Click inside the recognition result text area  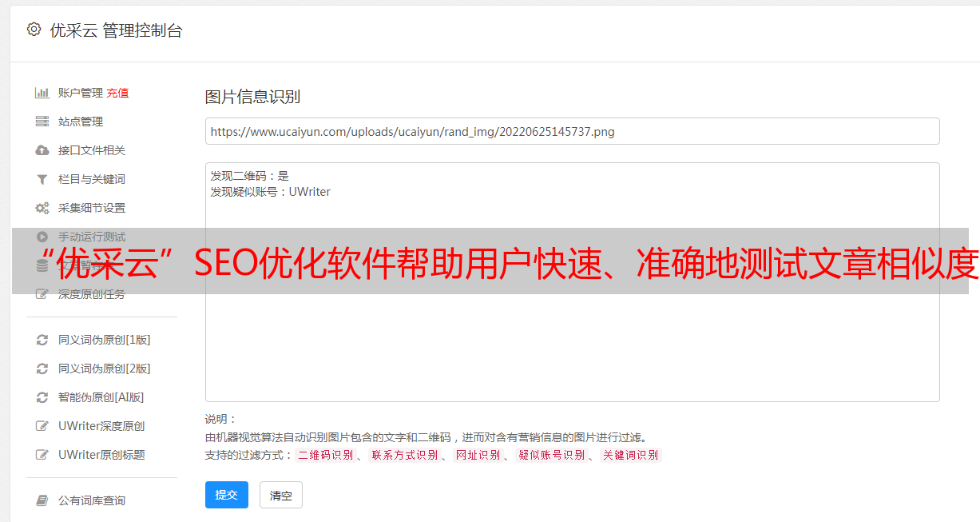(x=572, y=282)
